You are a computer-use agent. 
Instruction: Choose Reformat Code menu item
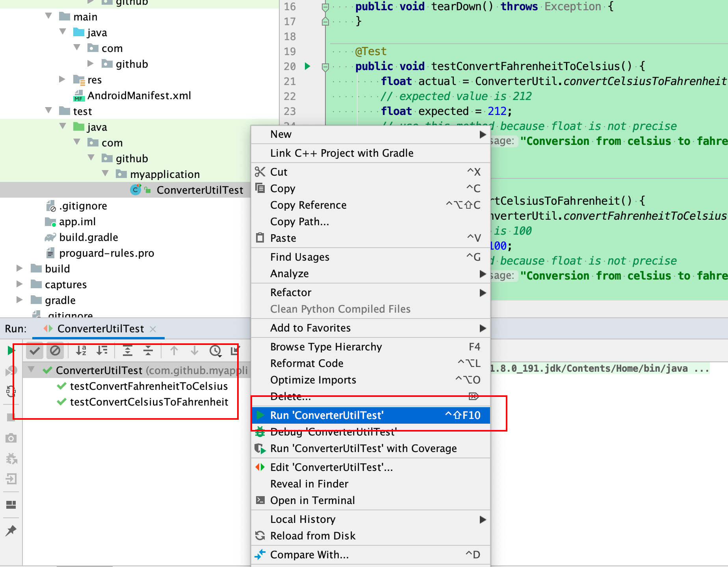click(371, 363)
